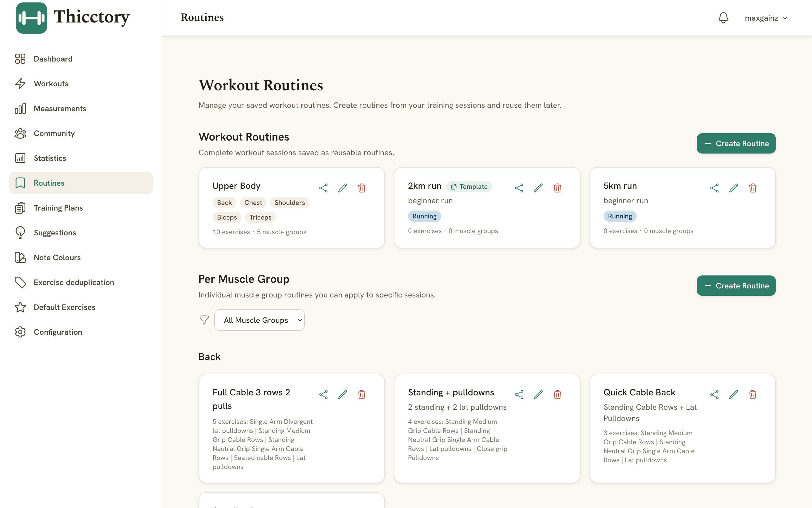Open Configuration in the sidebar
The width and height of the screenshot is (812, 508).
click(x=81, y=332)
